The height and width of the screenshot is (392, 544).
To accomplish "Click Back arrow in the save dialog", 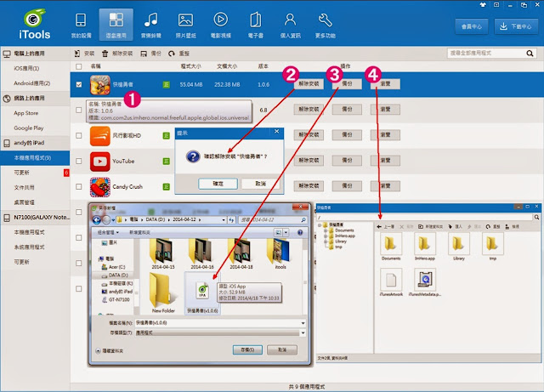I will pos(97,219).
